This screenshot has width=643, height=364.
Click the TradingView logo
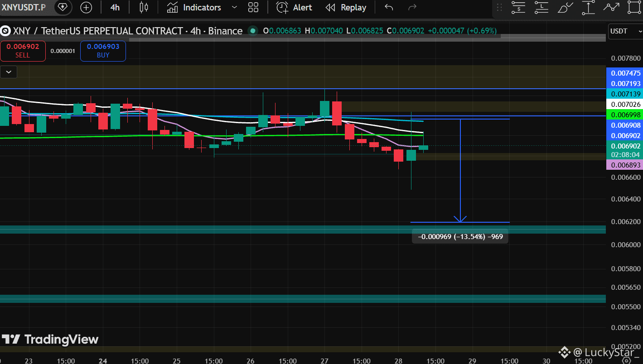[50, 339]
